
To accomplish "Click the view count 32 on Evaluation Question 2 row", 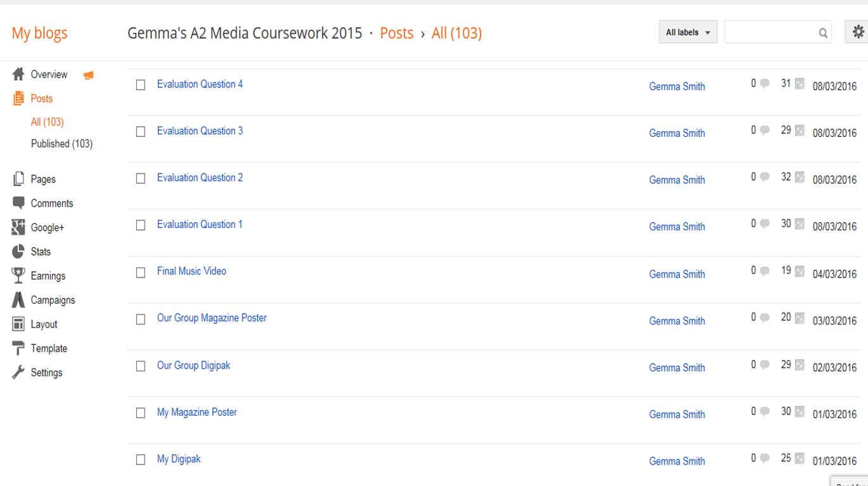I will pyautogui.click(x=786, y=177).
